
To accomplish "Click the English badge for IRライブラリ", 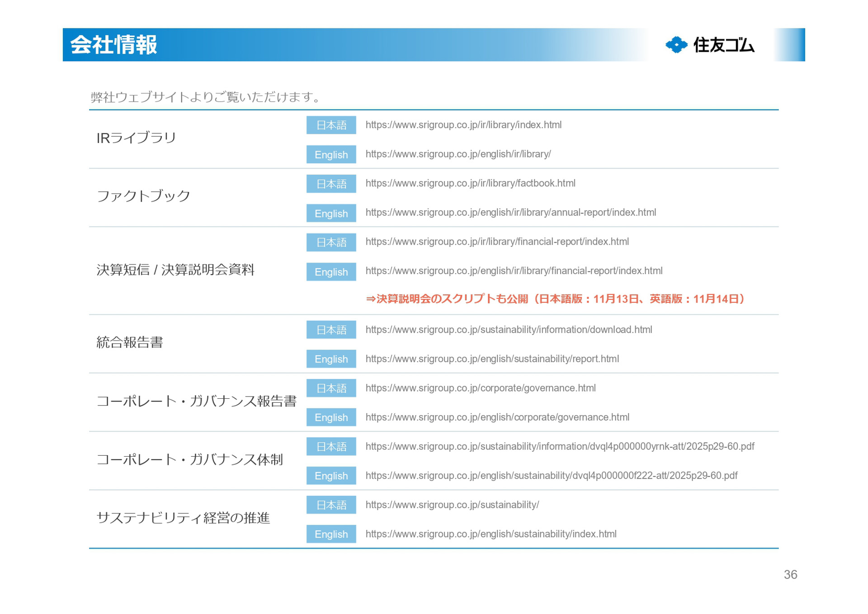I will tap(331, 155).
